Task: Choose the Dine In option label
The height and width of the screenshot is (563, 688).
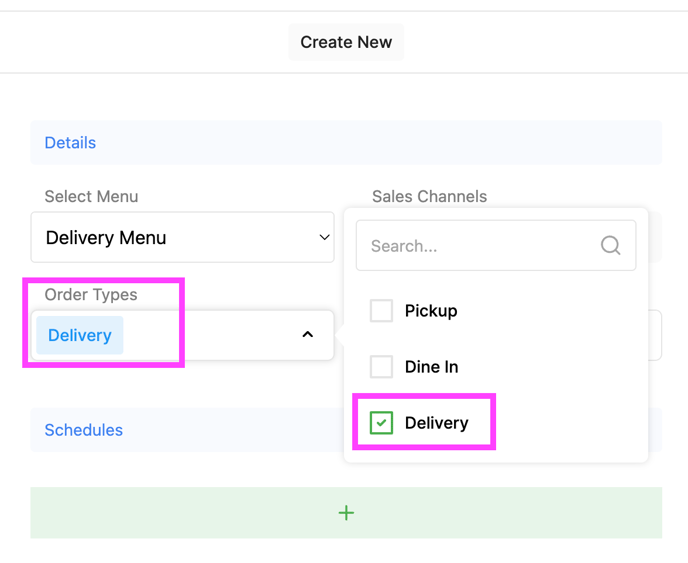Action: [x=431, y=367]
